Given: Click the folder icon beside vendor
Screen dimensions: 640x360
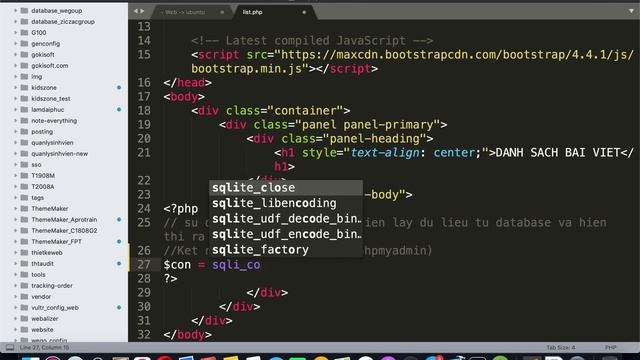Looking at the screenshot, I should point(24,297).
